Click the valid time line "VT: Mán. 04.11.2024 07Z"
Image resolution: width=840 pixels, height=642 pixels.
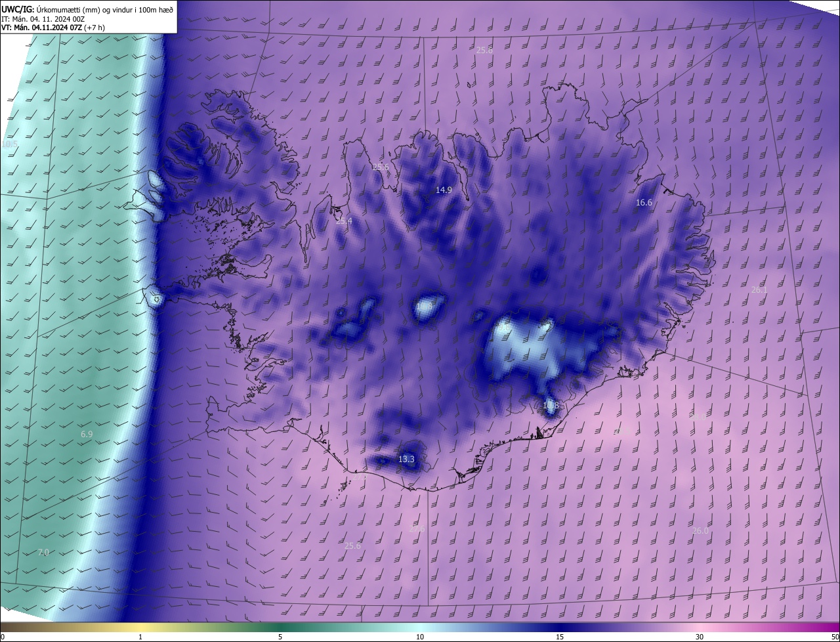click(x=42, y=28)
